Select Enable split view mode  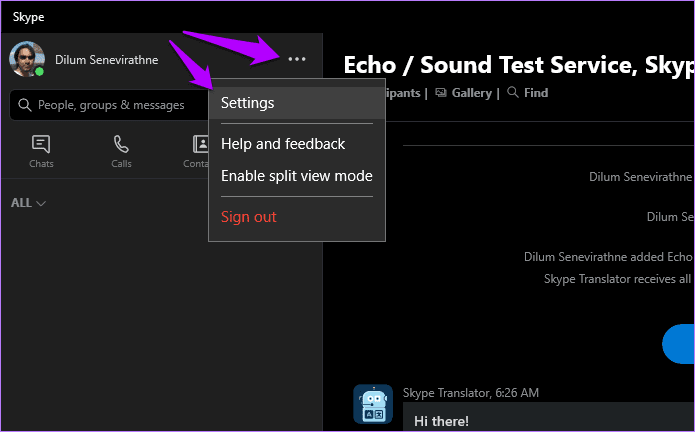tap(297, 176)
